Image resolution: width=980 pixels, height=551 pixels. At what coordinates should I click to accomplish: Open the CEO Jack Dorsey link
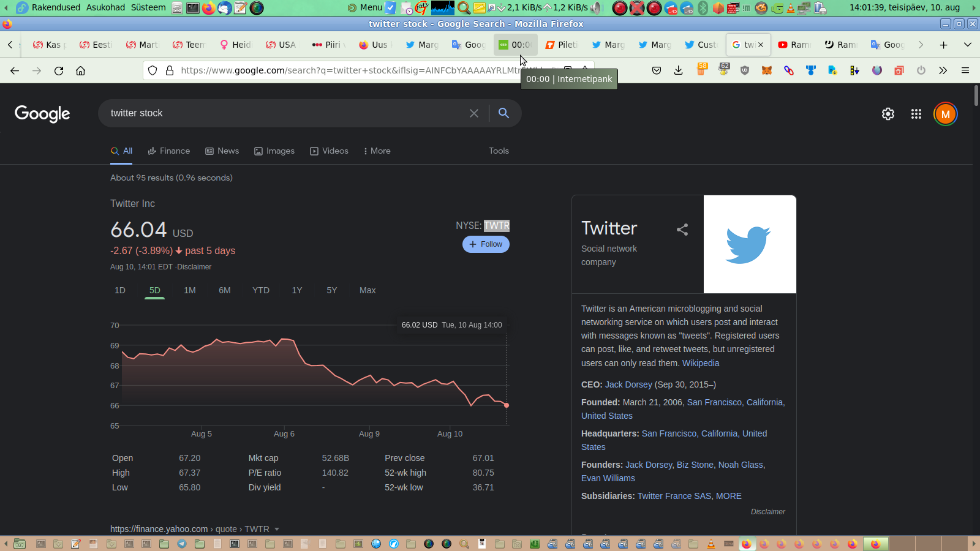[x=628, y=384]
